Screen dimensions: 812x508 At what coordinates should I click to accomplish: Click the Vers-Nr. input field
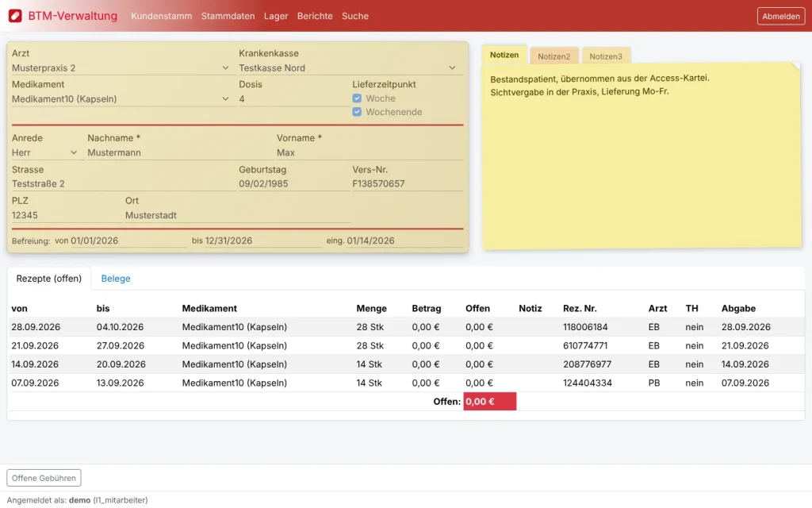point(408,184)
